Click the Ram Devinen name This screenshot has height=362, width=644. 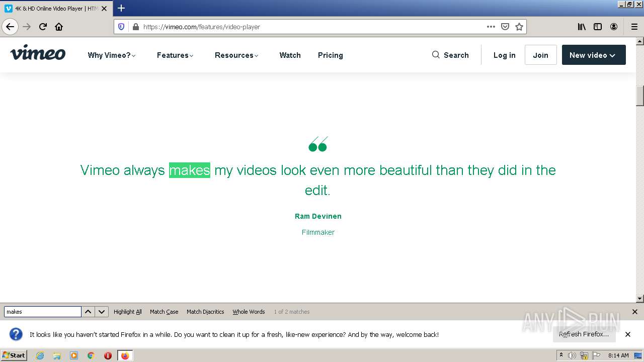tap(318, 216)
